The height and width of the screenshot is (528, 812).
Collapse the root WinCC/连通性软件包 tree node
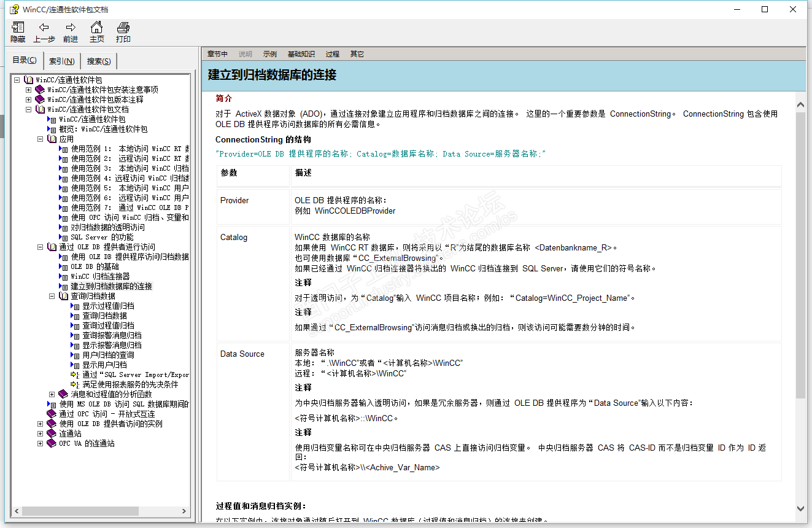point(17,80)
